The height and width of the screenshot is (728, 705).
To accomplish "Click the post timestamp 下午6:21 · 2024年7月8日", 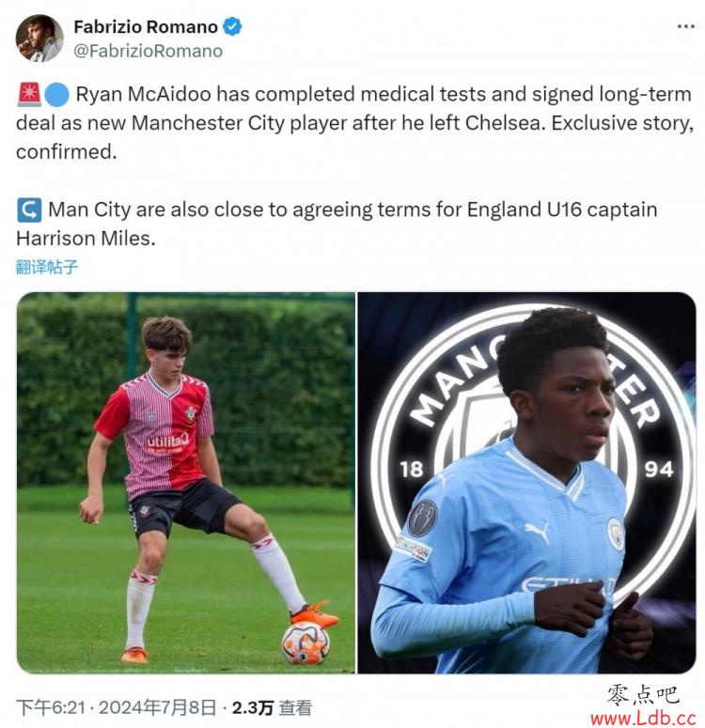I will click(117, 707).
